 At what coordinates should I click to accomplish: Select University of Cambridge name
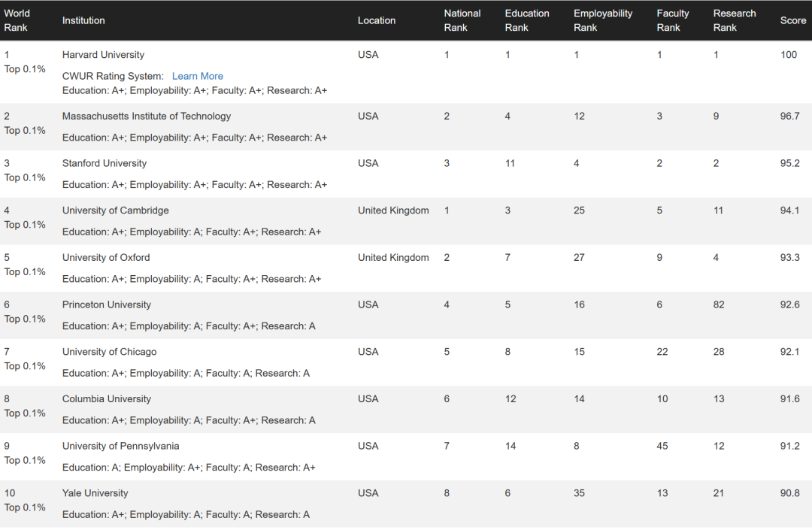(x=116, y=210)
